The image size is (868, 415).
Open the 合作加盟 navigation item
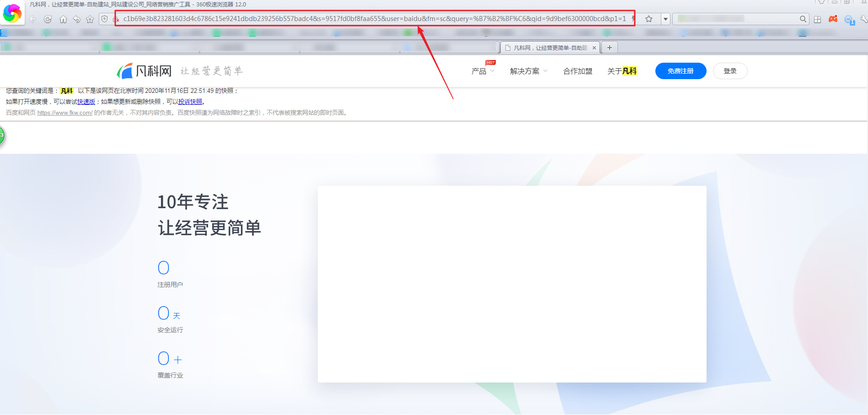point(578,71)
